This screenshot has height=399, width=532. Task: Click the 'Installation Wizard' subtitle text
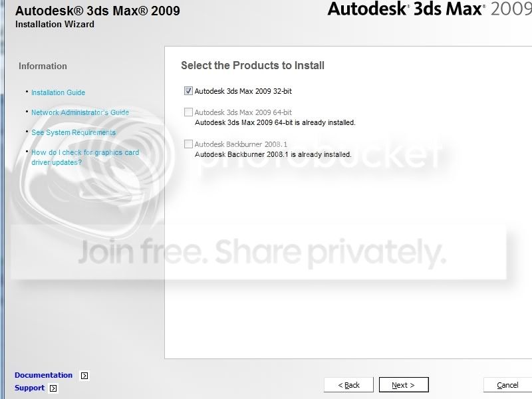(55, 25)
